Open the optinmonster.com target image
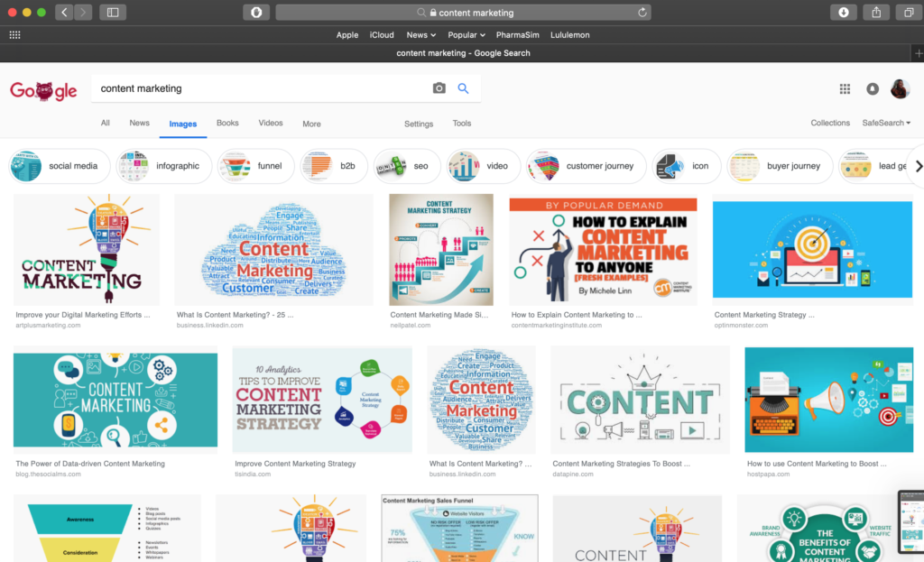This screenshot has height=562, width=924. click(813, 250)
